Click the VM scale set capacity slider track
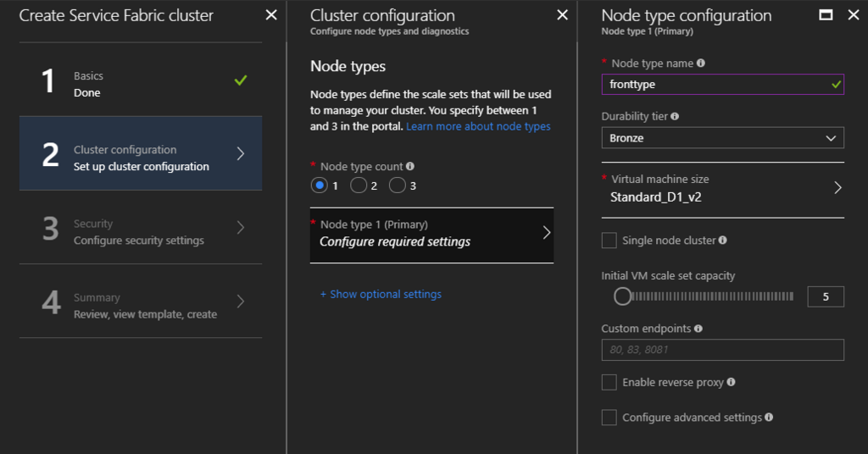Image resolution: width=868 pixels, height=454 pixels. [x=712, y=296]
